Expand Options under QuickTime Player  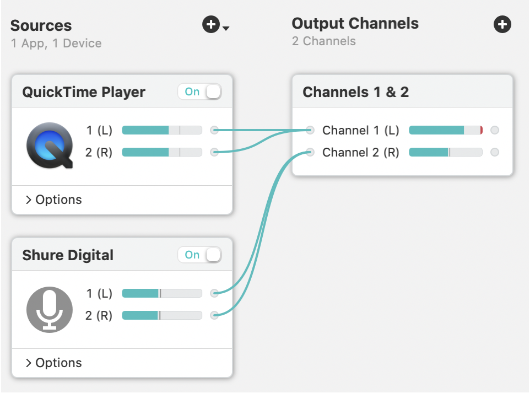(x=53, y=200)
